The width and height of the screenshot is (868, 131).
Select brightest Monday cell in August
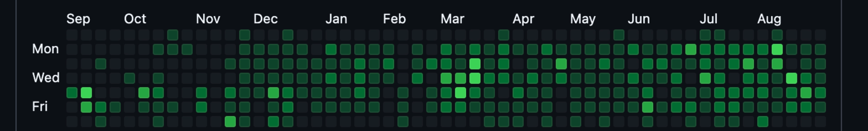click(x=777, y=49)
